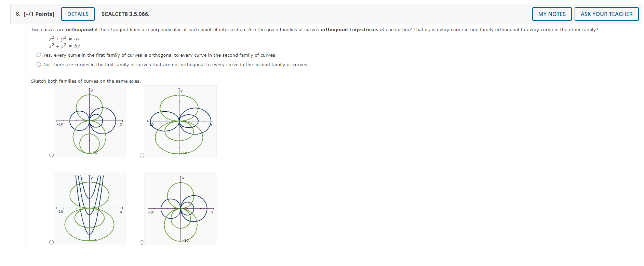This screenshot has width=644, height=266.
Task: Click the top-right circle families graph image
Action: click(180, 121)
